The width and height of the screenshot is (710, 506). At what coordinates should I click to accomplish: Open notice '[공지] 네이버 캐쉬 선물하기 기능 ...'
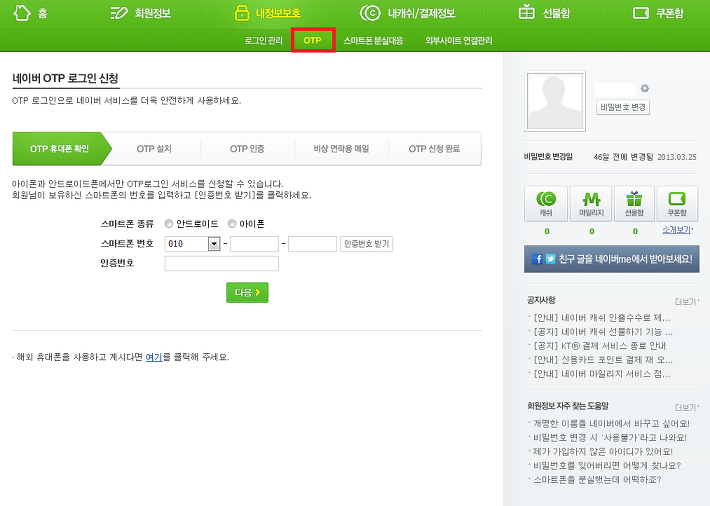603,332
